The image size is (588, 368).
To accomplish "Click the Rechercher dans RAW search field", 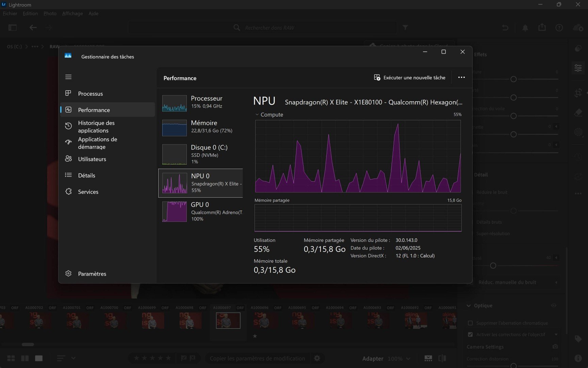I will point(262,28).
